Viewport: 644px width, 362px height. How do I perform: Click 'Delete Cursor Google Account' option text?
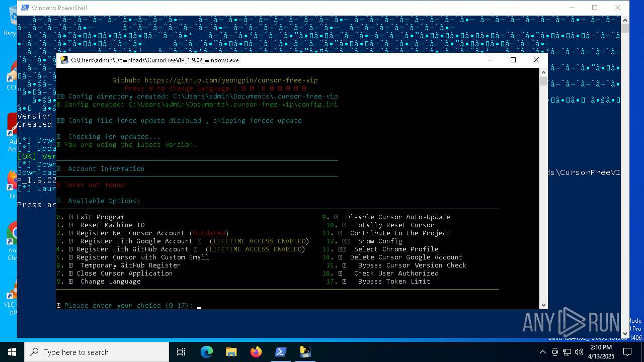click(x=407, y=257)
